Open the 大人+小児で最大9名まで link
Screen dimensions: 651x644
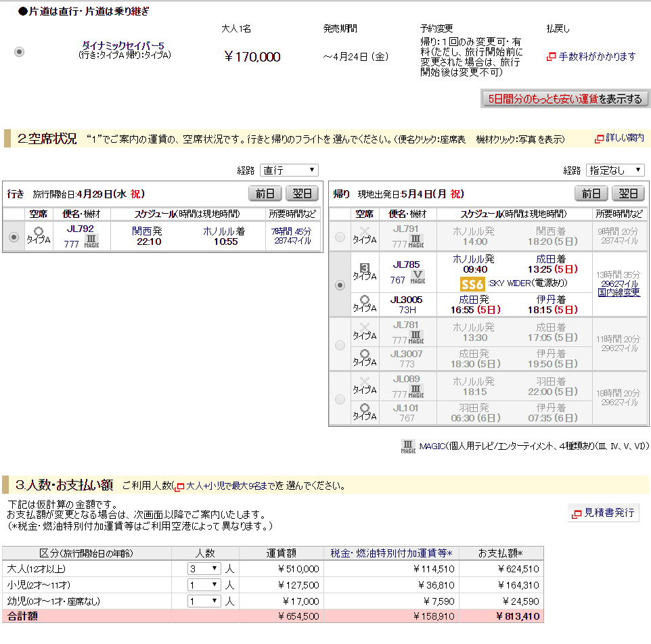click(x=229, y=486)
